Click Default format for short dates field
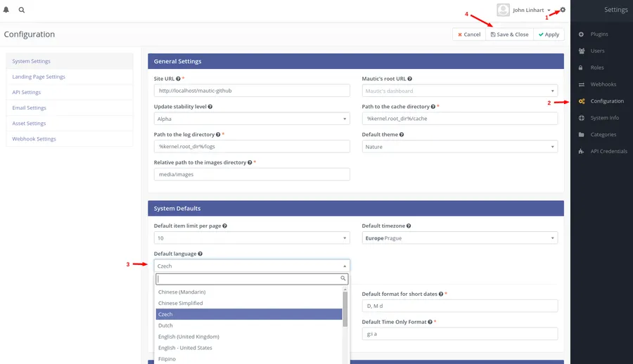Viewport: 633px width, 364px height. click(x=460, y=306)
